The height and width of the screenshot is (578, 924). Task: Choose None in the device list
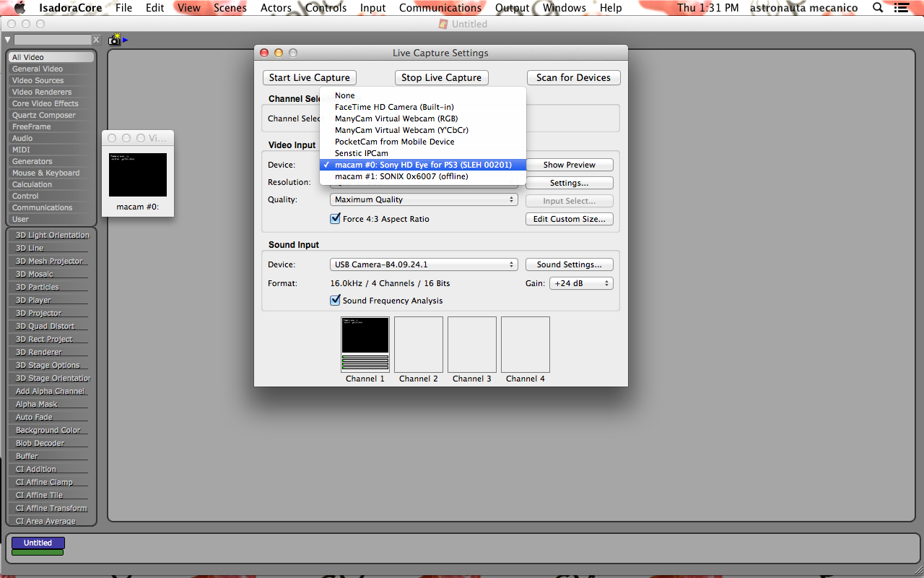(423, 95)
